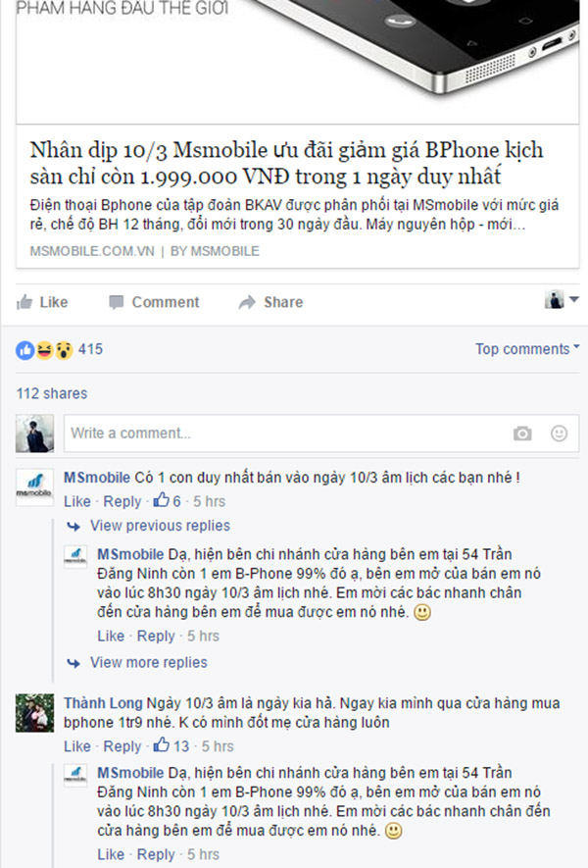Expand View more replies
Image resolution: width=588 pixels, height=868 pixels.
[148, 663]
